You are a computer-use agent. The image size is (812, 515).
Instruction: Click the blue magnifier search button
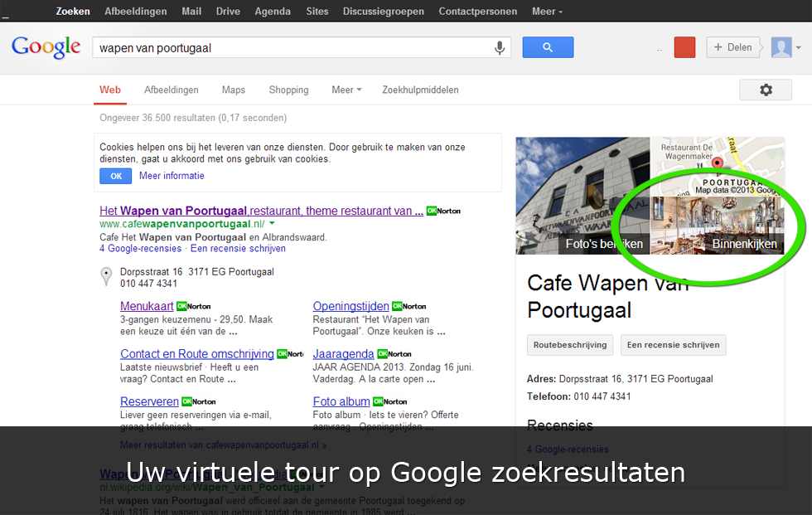[548, 47]
